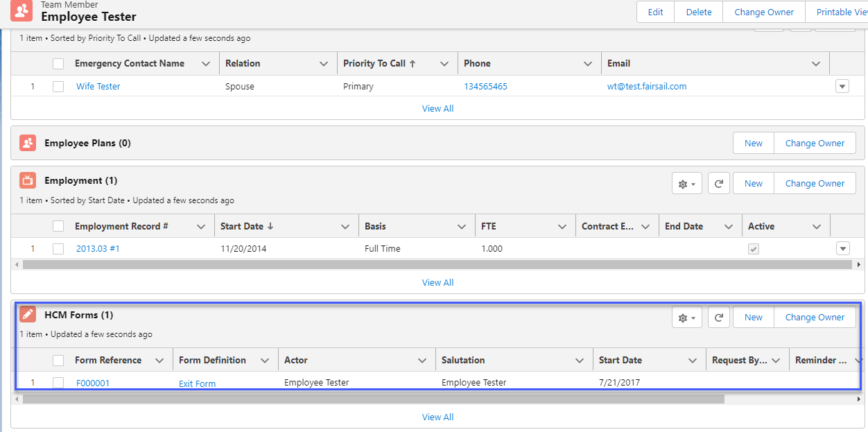Click the Edit button in the header
Screen dimensions: 868x432
(x=655, y=12)
